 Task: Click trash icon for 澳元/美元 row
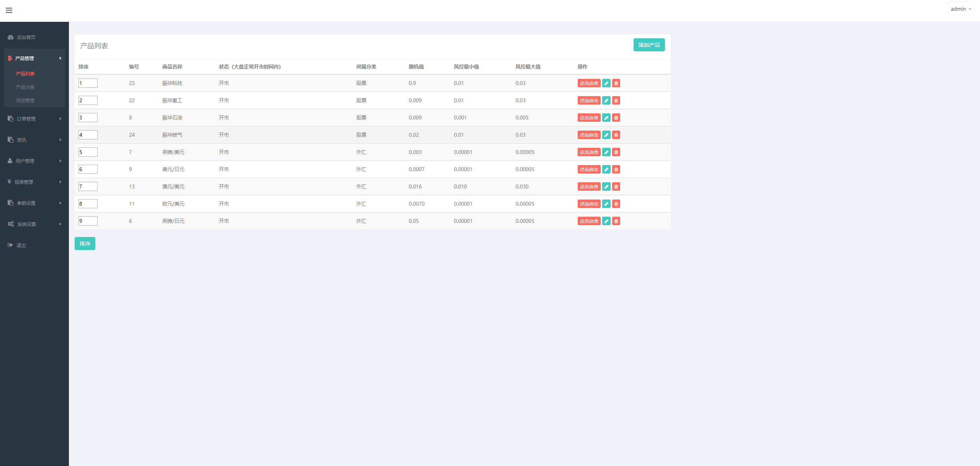pos(616,186)
